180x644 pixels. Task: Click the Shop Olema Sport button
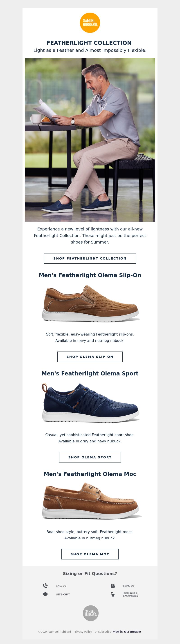[90, 457]
